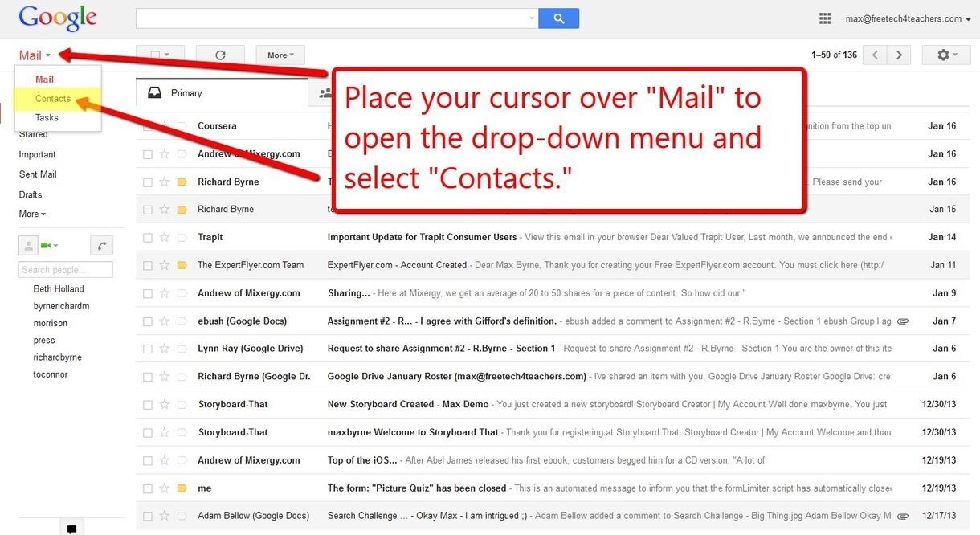This screenshot has height=535, width=980.
Task: Check the ExpertFlyer.com Team email
Action: click(x=148, y=265)
